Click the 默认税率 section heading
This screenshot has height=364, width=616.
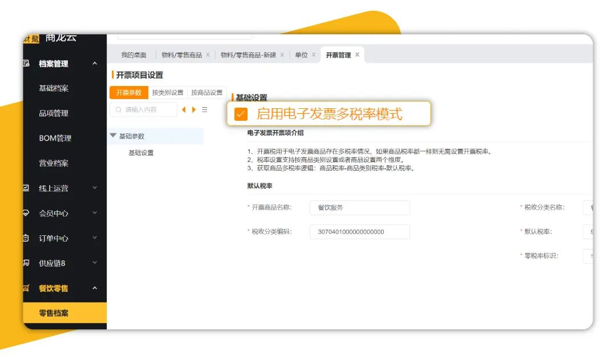tap(260, 186)
